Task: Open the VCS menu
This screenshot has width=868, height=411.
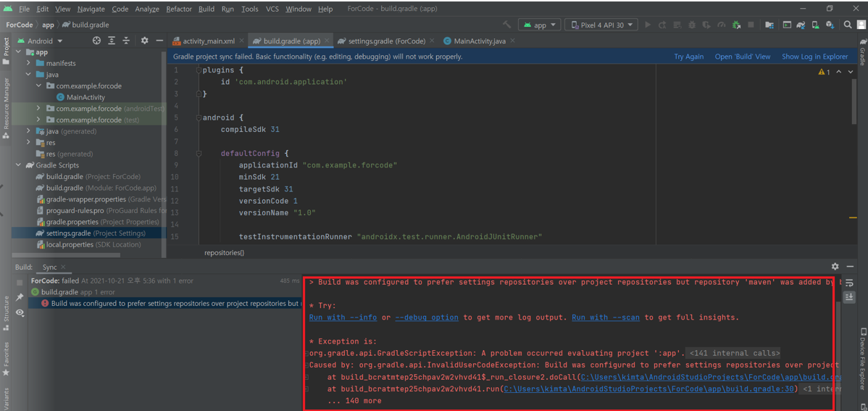Action: tap(272, 9)
